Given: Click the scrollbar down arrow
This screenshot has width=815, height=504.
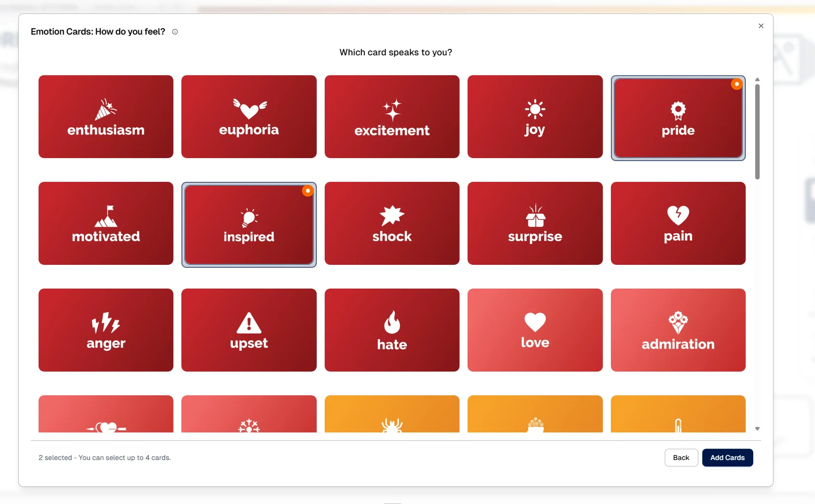Looking at the screenshot, I should click(757, 428).
